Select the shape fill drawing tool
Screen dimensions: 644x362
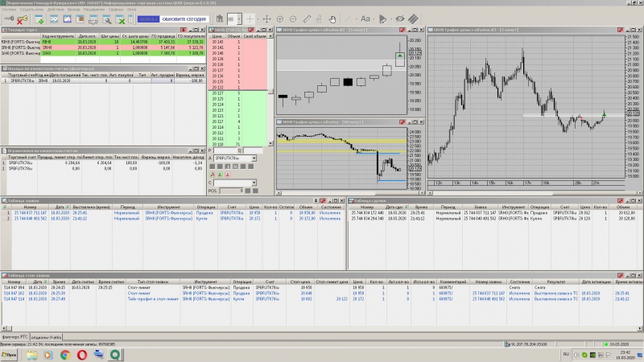[383, 19]
